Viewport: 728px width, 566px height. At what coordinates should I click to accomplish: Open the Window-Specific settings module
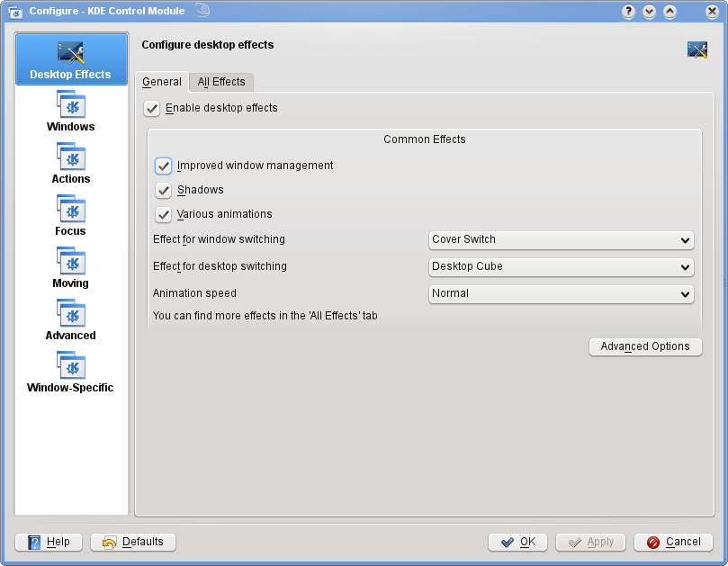70,373
